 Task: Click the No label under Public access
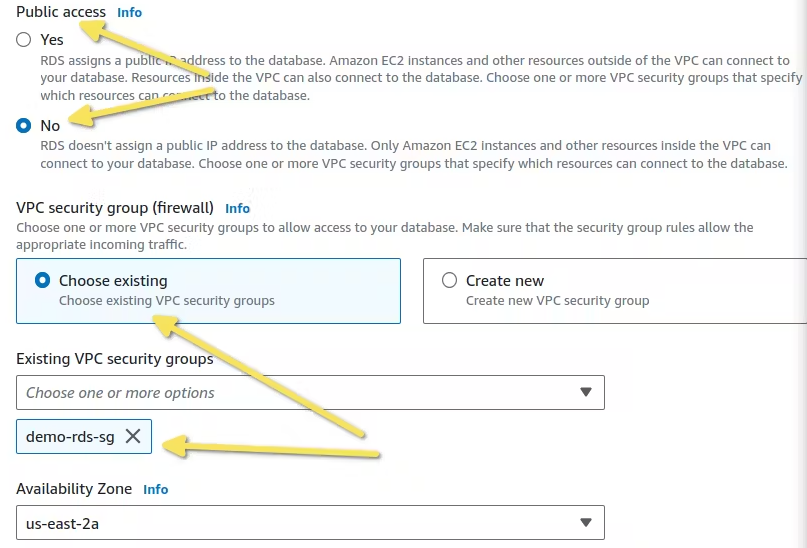pos(50,126)
